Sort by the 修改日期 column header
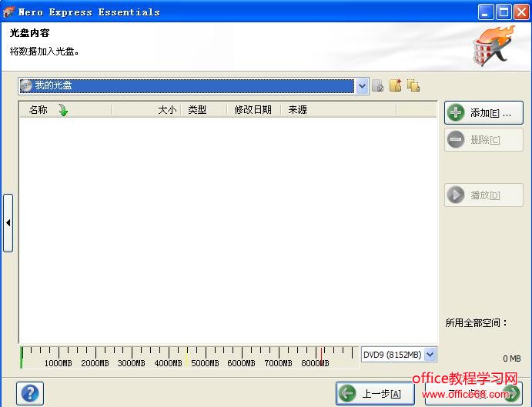532x407 pixels. [x=253, y=110]
